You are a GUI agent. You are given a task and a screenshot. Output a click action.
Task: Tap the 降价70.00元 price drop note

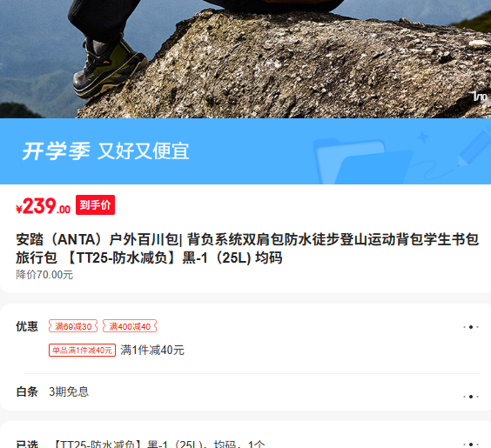pyautogui.click(x=44, y=275)
